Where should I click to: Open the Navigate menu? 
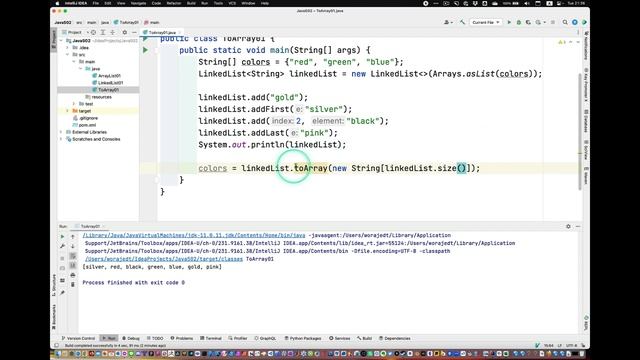pos(138,3)
